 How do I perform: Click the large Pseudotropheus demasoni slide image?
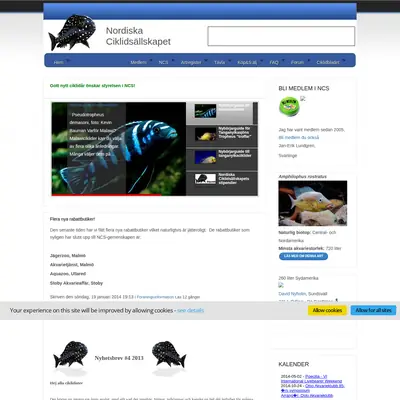(x=119, y=149)
